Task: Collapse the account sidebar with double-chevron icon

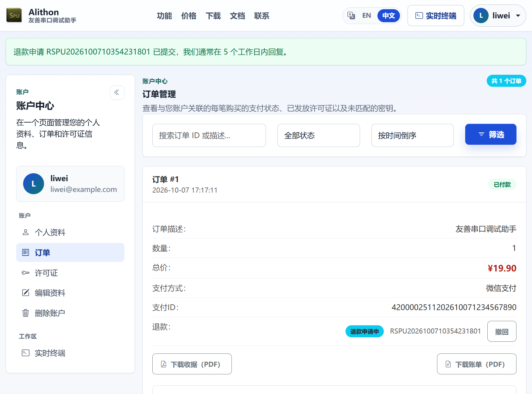Action: (x=117, y=92)
